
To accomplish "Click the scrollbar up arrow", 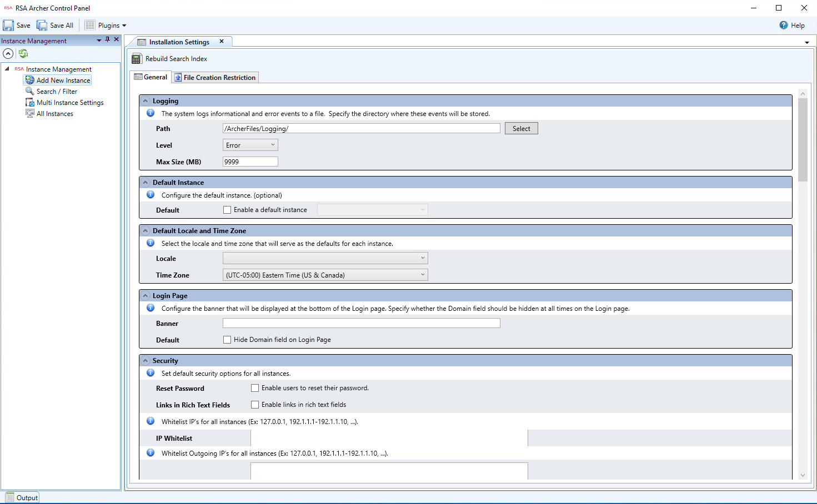I will [803, 94].
